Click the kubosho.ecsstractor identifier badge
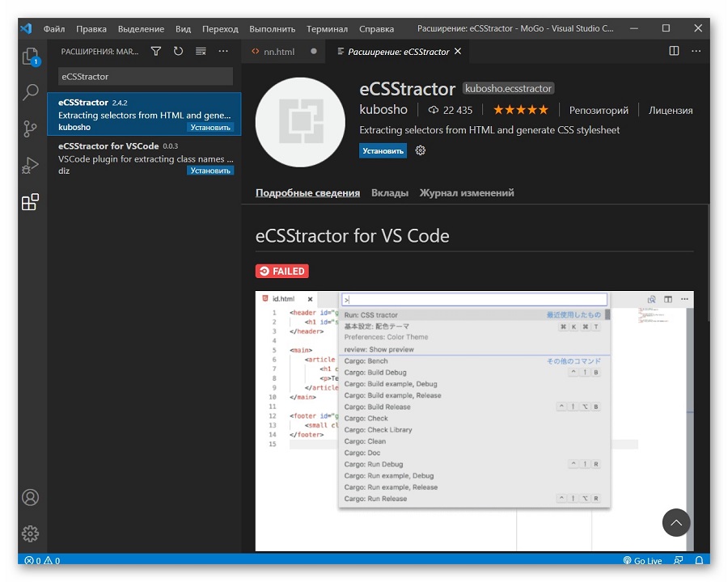This screenshot has height=582, width=728. coord(509,88)
